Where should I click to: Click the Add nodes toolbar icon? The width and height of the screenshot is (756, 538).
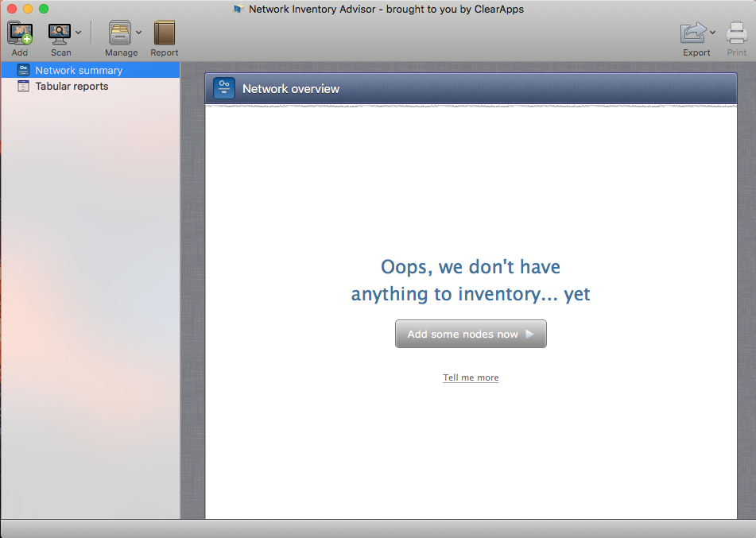(x=19, y=33)
